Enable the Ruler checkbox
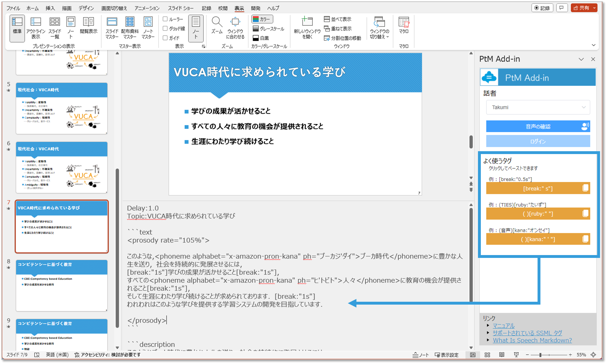607x364 pixels. 165,19
